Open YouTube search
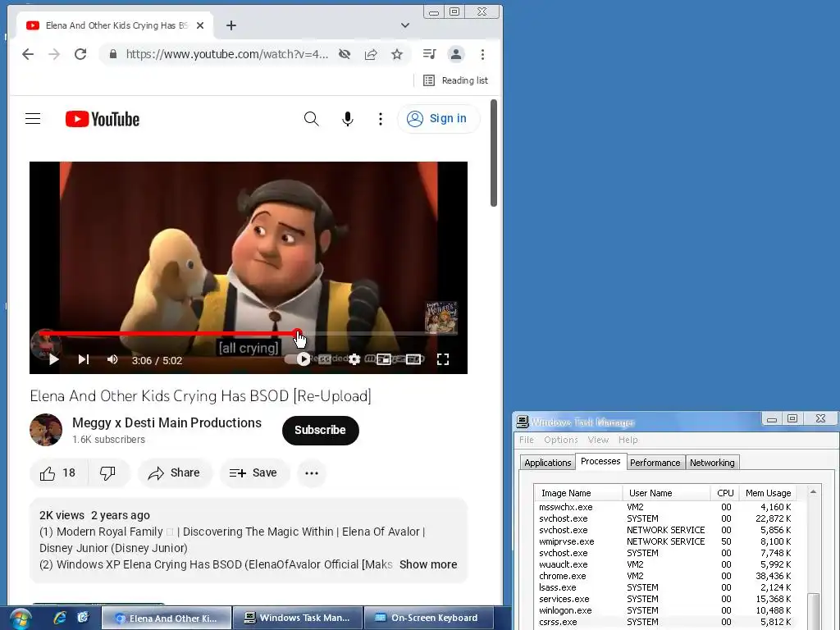Screen dimensions: 840x630 311,118
